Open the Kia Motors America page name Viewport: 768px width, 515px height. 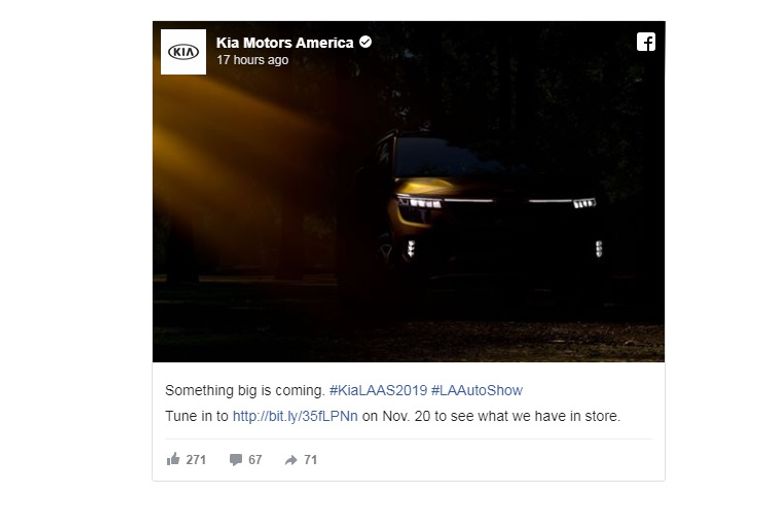tap(285, 43)
